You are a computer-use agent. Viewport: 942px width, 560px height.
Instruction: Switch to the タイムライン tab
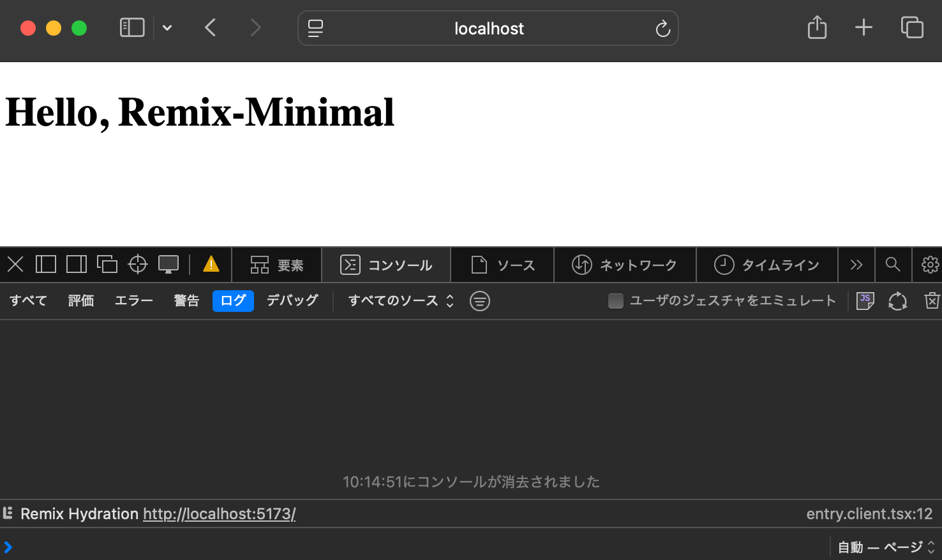[766, 265]
